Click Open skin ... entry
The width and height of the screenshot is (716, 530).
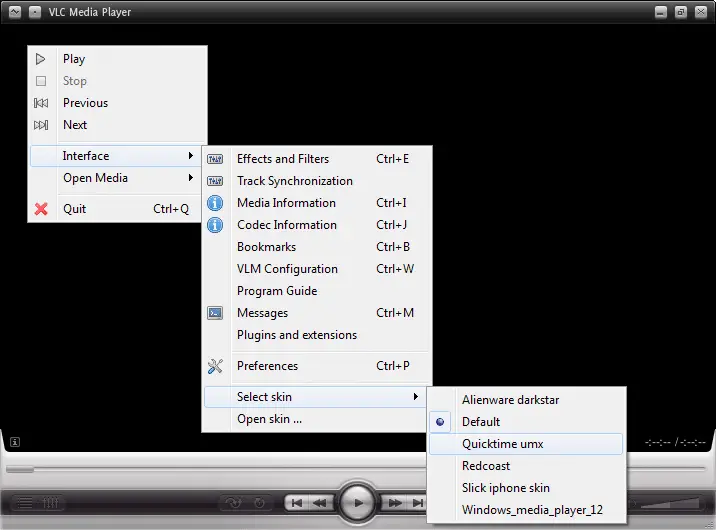tap(315, 419)
